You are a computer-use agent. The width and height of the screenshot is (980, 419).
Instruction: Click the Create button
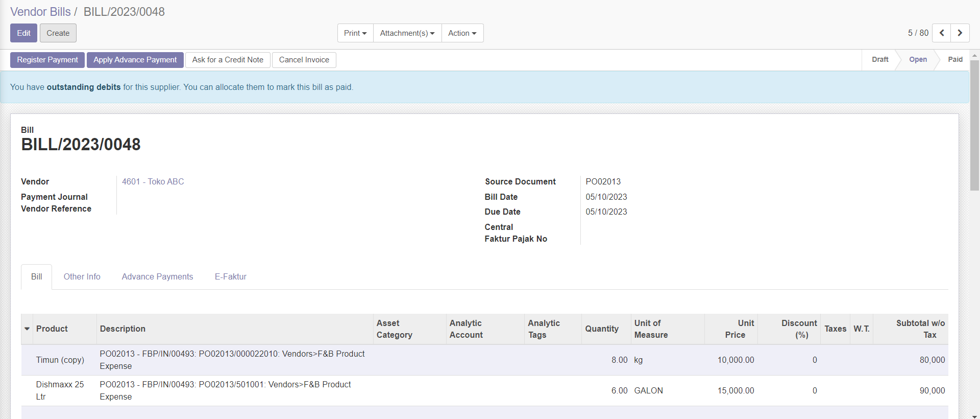pos(58,33)
